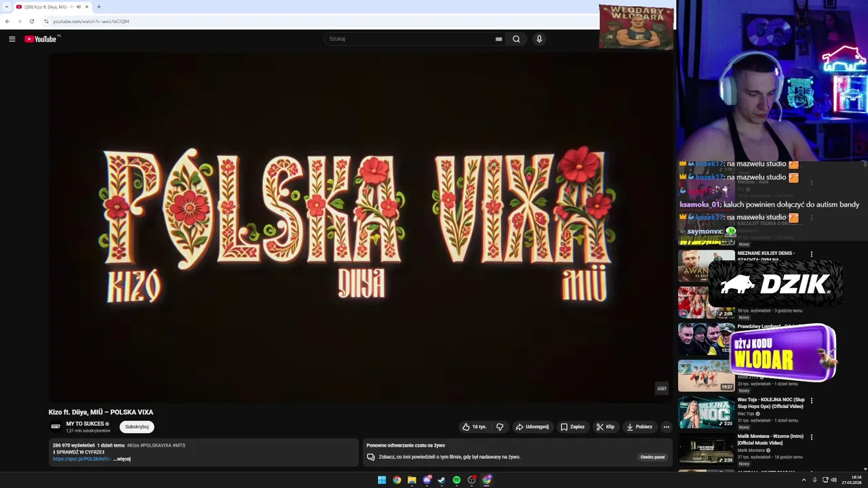
Task: Click the chat replay speech bubble icon
Action: click(x=371, y=457)
